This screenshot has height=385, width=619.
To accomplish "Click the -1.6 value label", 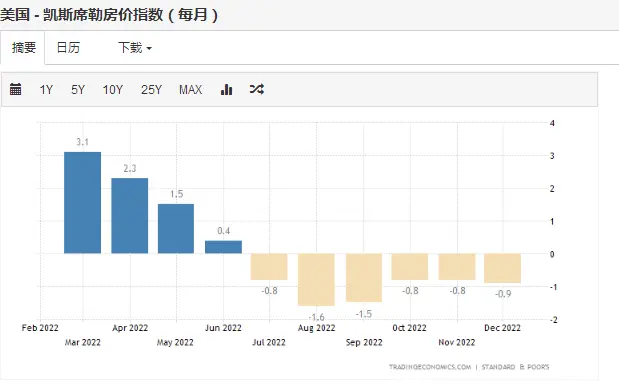I will (x=316, y=317).
